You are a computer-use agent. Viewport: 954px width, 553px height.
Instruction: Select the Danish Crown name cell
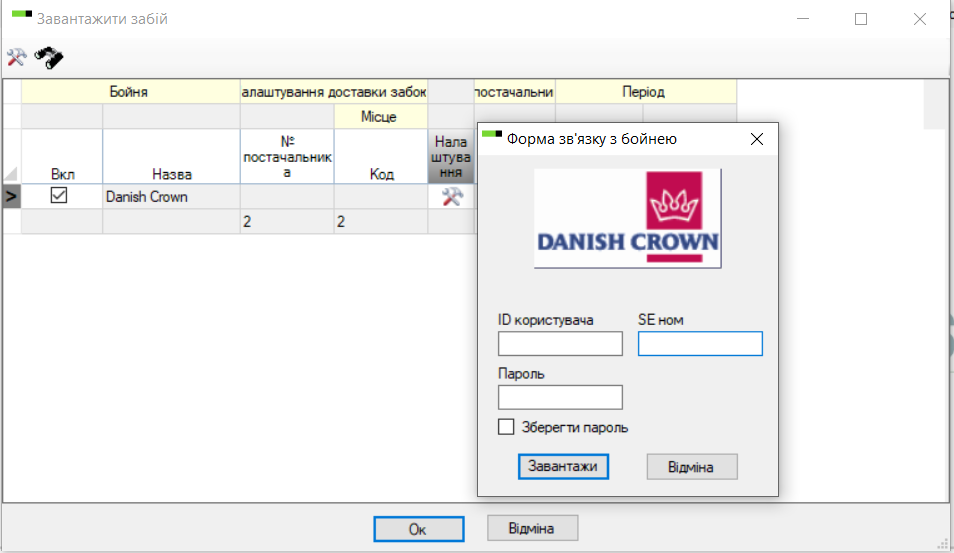click(x=172, y=197)
